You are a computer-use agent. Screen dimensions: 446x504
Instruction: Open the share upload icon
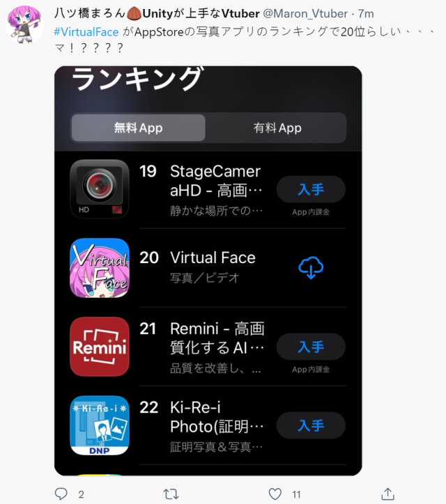[387, 494]
